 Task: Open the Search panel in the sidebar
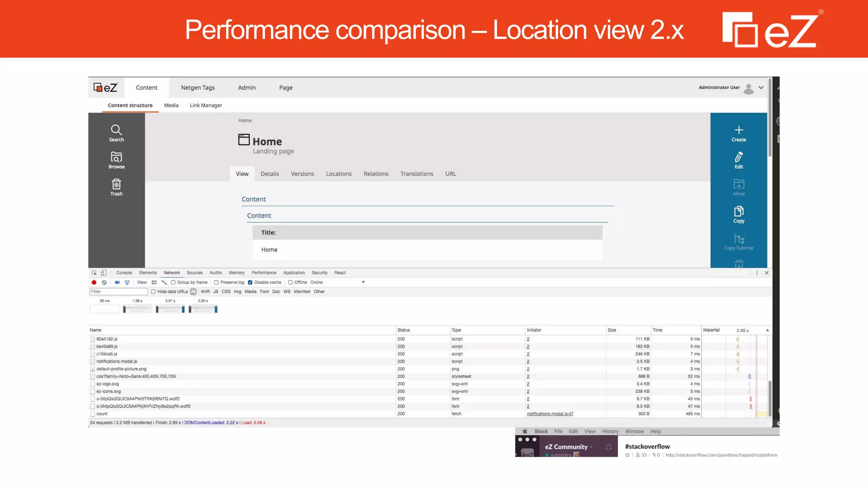pos(117,133)
